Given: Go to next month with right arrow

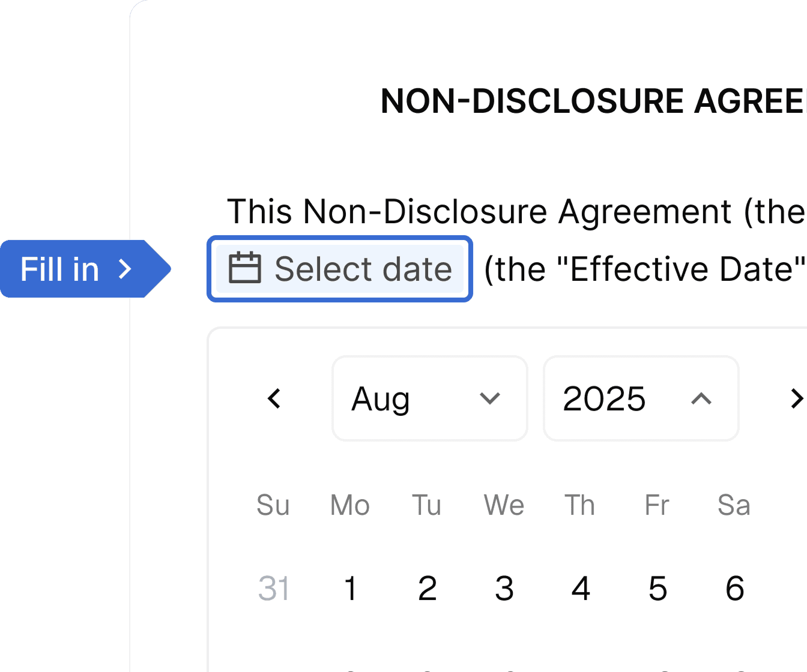Looking at the screenshot, I should [x=796, y=398].
